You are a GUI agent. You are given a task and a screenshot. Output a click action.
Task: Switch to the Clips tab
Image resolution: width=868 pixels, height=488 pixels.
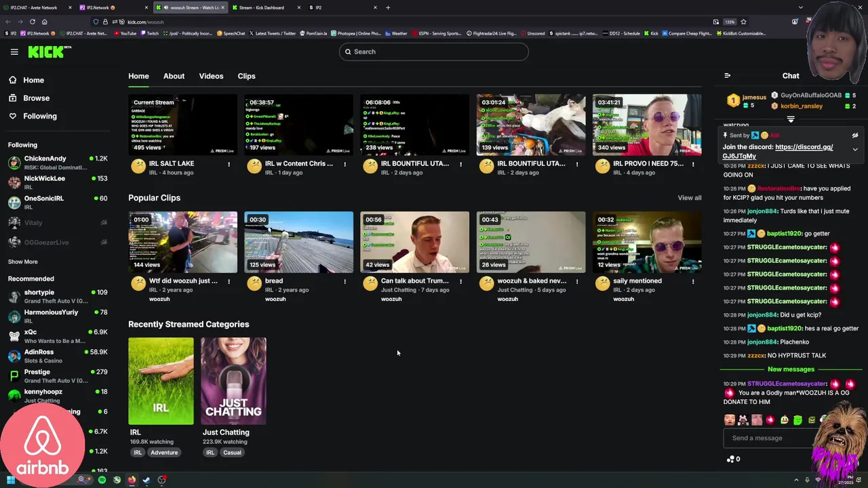tap(246, 76)
